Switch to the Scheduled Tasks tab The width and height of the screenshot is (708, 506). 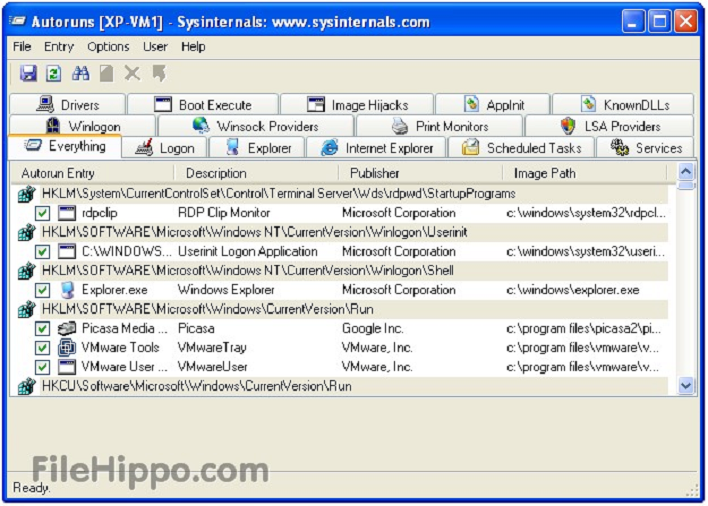pyautogui.click(x=522, y=148)
